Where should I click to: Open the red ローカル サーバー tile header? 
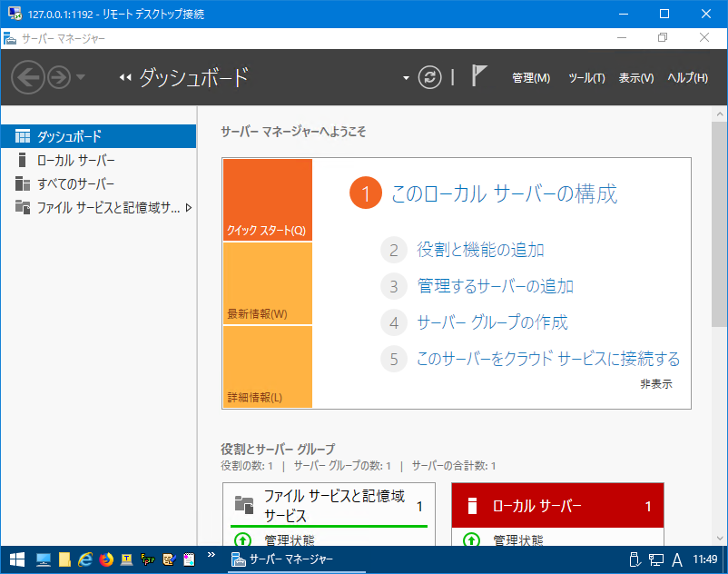click(557, 505)
